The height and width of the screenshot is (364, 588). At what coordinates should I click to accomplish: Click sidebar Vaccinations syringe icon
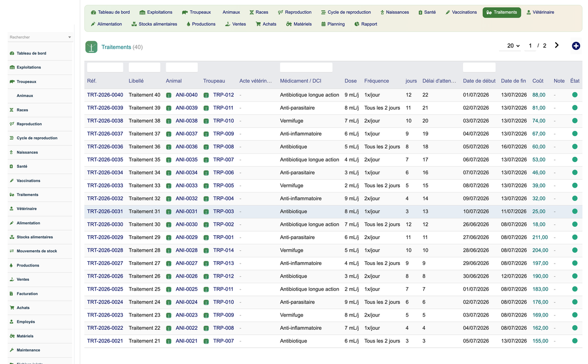[x=12, y=181]
